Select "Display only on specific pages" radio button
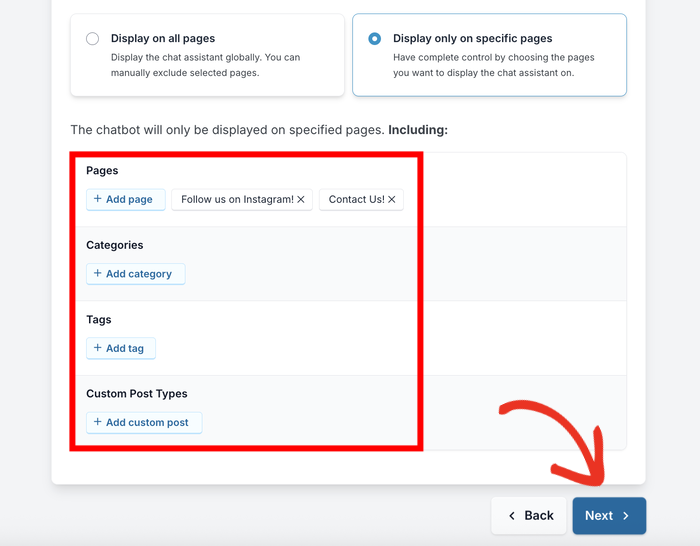This screenshot has width=700, height=546. tap(375, 39)
